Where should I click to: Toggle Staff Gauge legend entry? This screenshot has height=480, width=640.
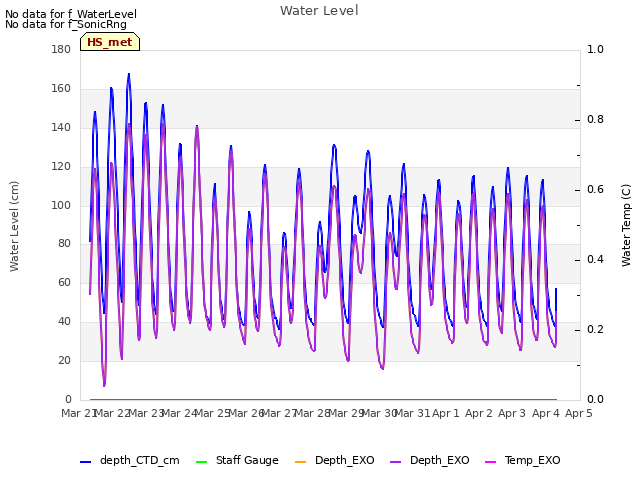(x=237, y=460)
